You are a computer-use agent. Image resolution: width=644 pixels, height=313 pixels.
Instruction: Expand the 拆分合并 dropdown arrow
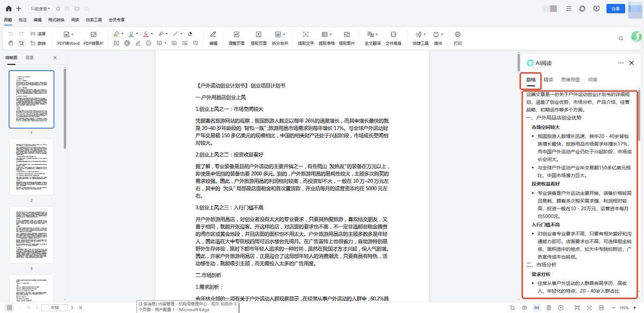[x=284, y=34]
